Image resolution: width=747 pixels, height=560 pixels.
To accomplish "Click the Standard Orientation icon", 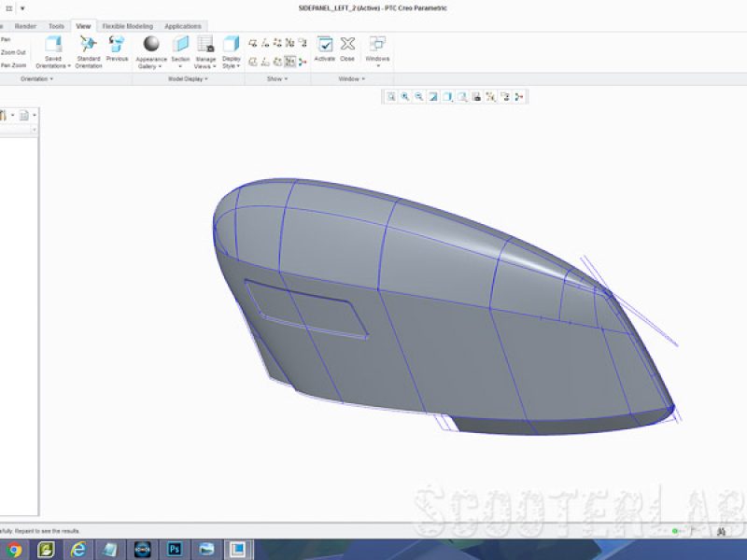I will [88, 44].
